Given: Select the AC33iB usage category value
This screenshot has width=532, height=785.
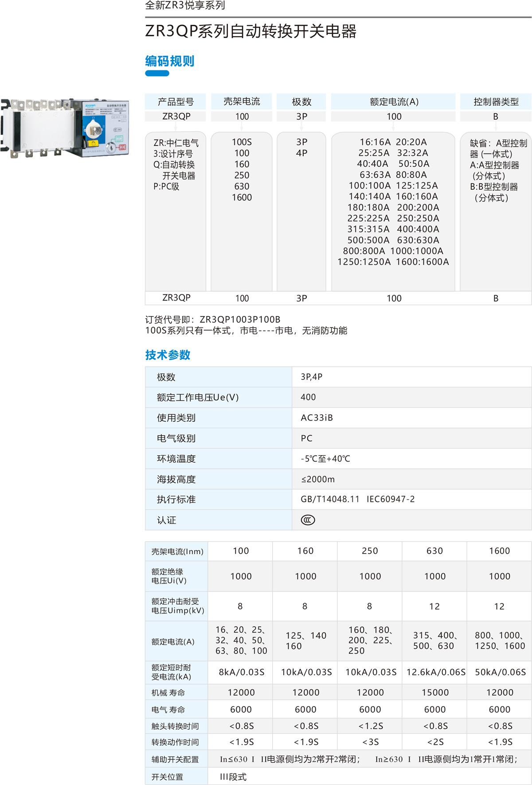Looking at the screenshot, I should tap(317, 418).
